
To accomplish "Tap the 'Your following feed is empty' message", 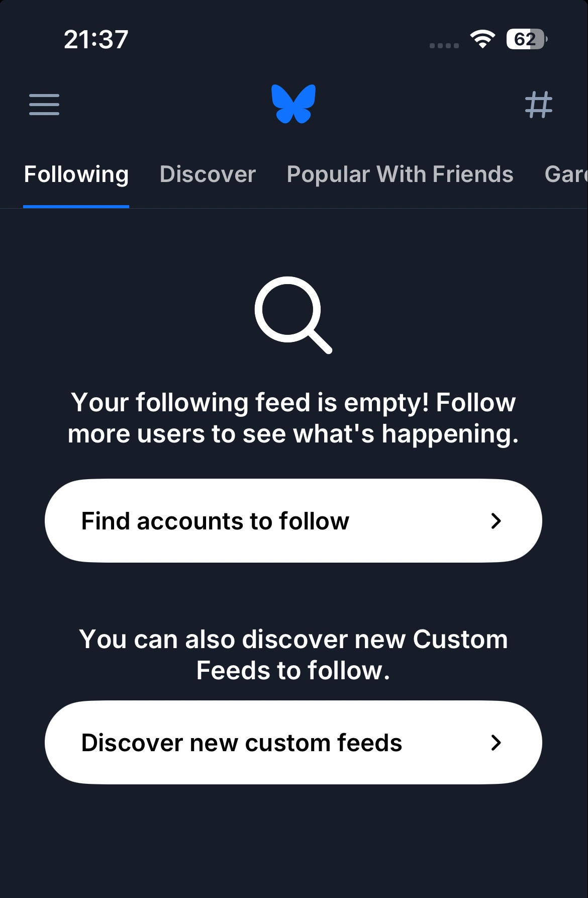I will click(293, 418).
